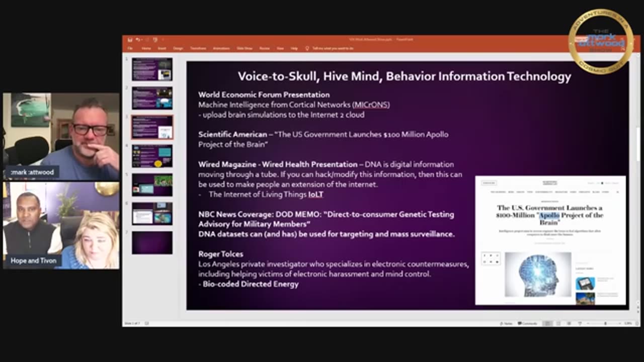Switch to Reading view icon

570,323
